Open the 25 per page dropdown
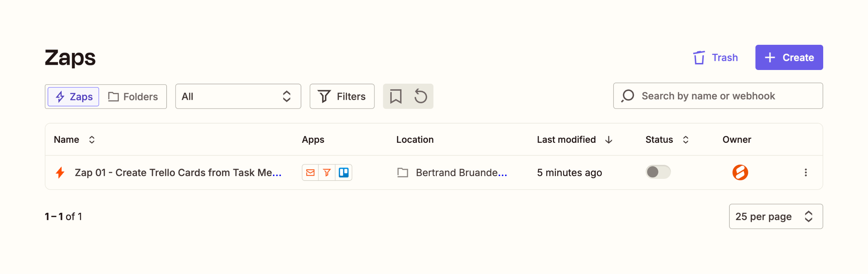868x274 pixels. pos(776,217)
